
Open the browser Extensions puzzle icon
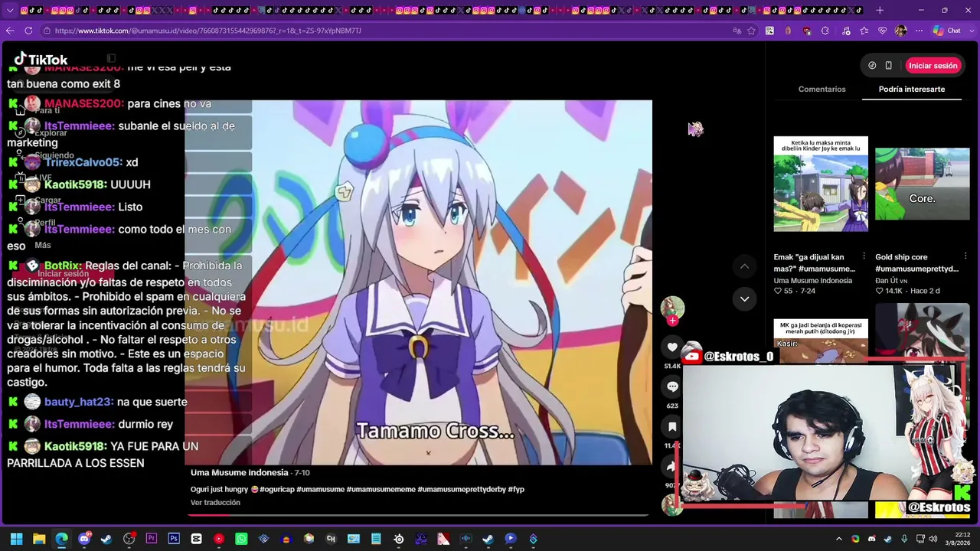[825, 31]
